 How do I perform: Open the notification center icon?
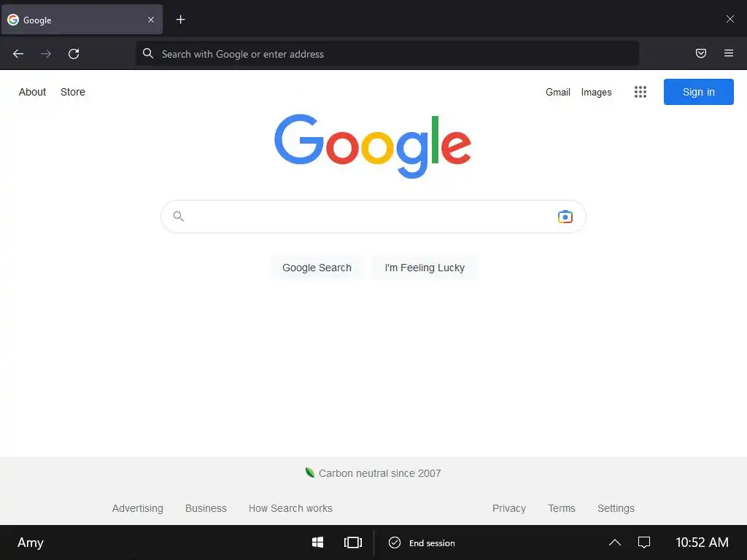[x=644, y=542]
